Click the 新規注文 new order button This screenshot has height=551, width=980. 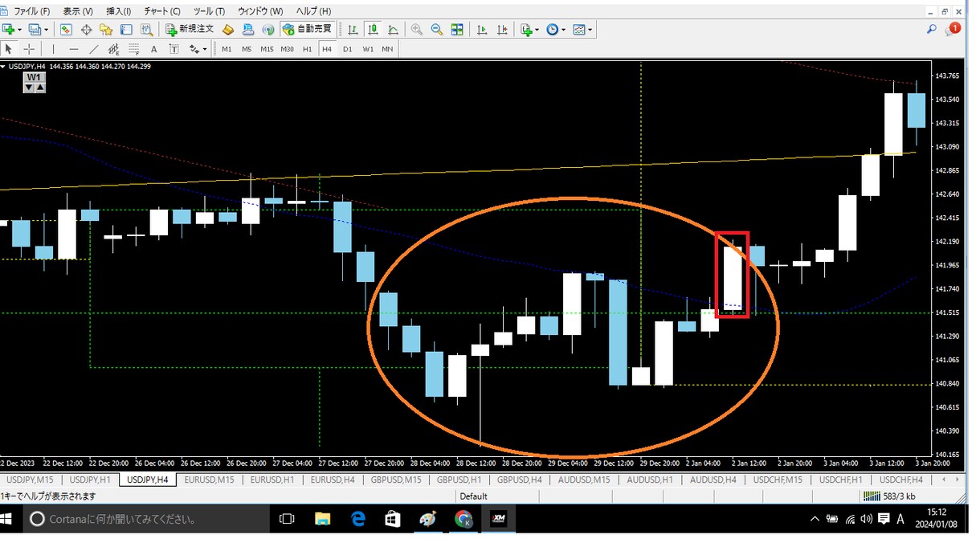[x=190, y=30]
